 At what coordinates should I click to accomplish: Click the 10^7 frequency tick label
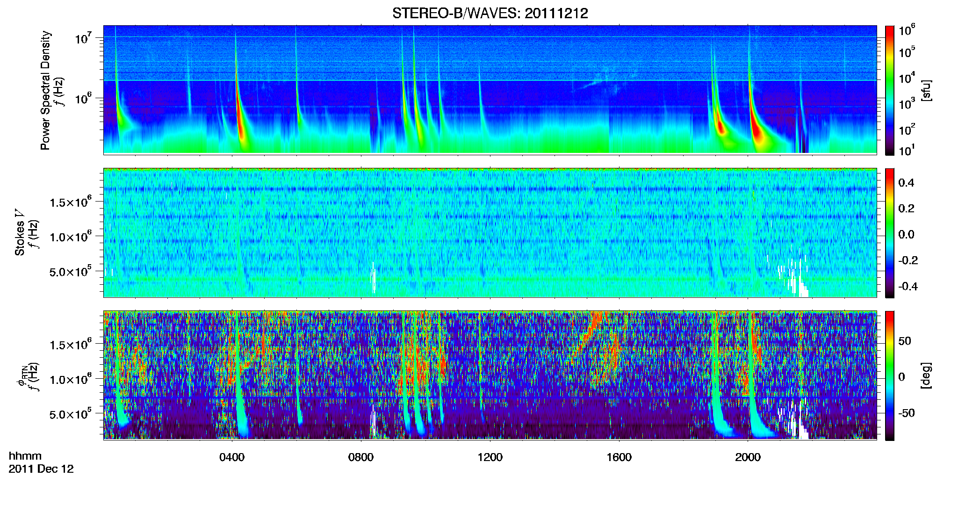click(x=83, y=38)
